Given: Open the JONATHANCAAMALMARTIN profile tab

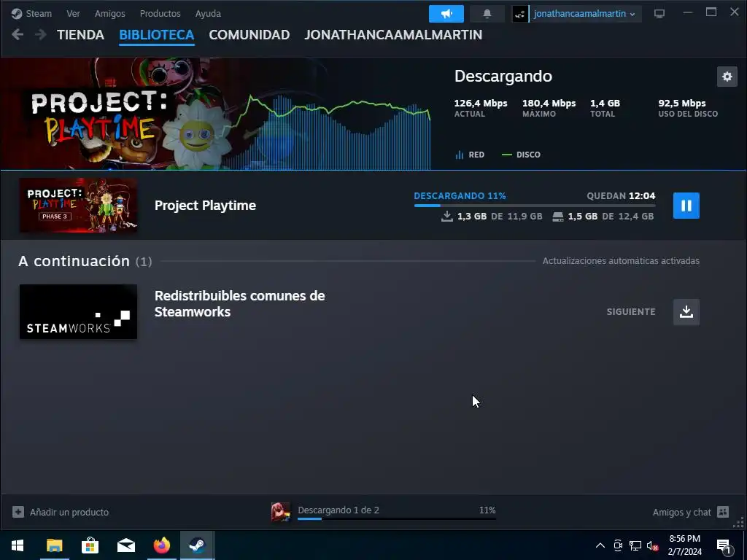Looking at the screenshot, I should (x=393, y=35).
